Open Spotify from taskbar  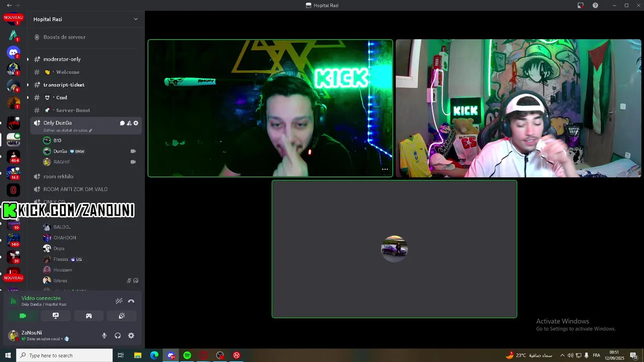(x=187, y=355)
